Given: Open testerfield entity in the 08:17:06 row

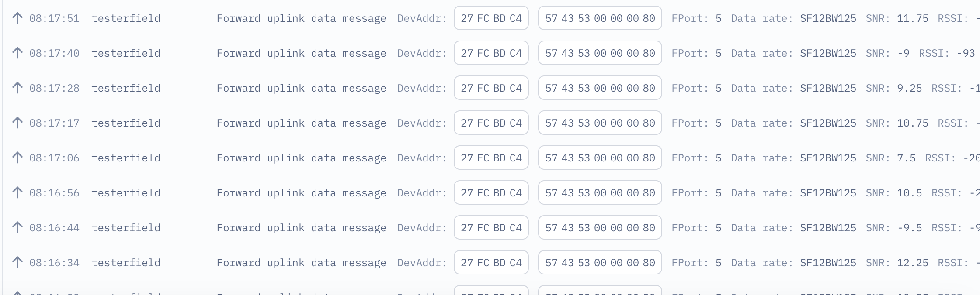Looking at the screenshot, I should tap(126, 158).
